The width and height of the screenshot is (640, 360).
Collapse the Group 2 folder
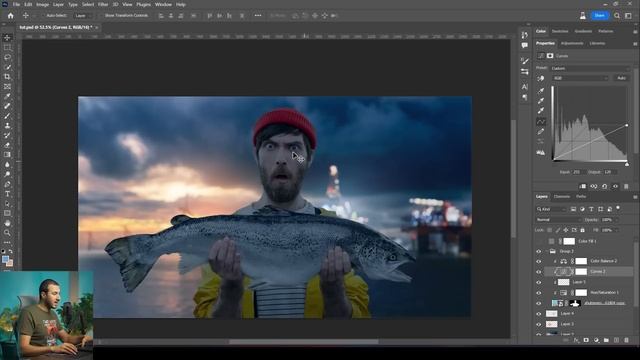pos(547,251)
